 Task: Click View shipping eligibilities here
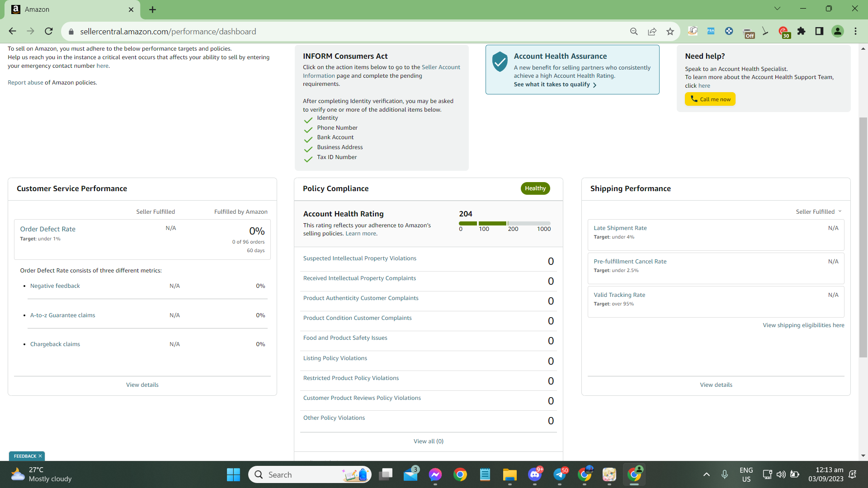(803, 325)
